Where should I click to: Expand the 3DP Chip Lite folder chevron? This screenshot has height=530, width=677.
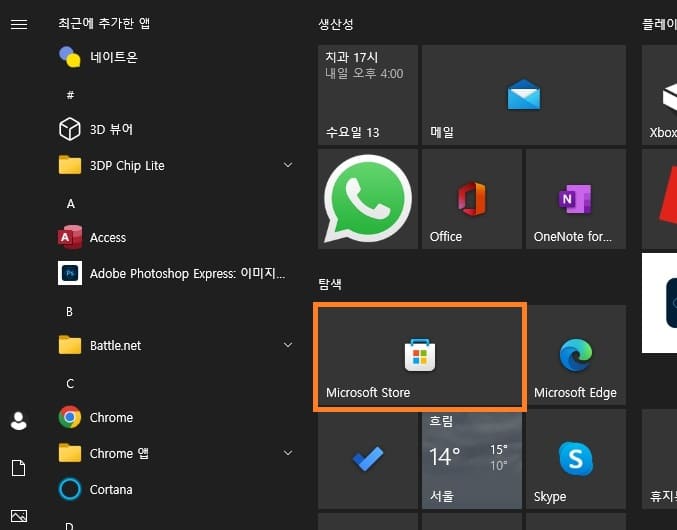[288, 165]
